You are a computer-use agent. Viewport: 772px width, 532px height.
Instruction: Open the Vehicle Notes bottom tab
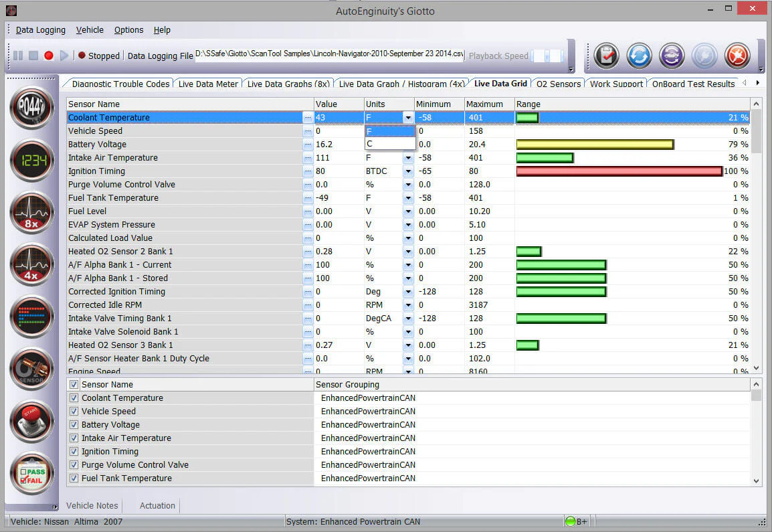tap(92, 505)
